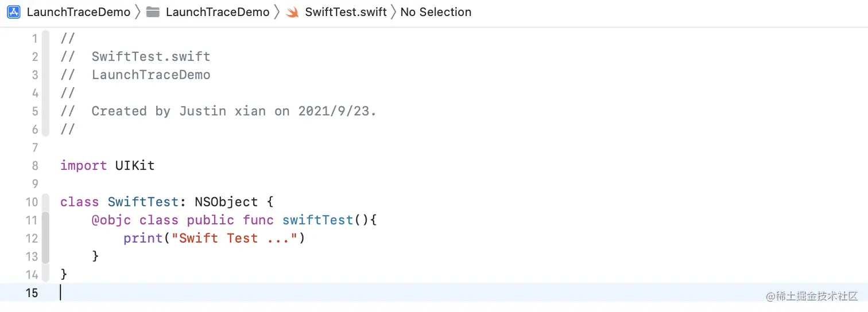Click line number 11 in the gutter
Image resolution: width=868 pixels, height=312 pixels.
(x=32, y=220)
